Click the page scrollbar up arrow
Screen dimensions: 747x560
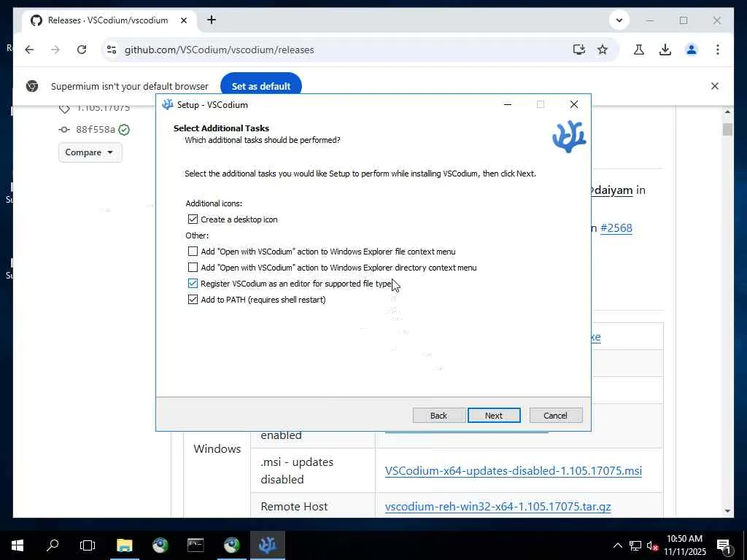click(x=727, y=112)
